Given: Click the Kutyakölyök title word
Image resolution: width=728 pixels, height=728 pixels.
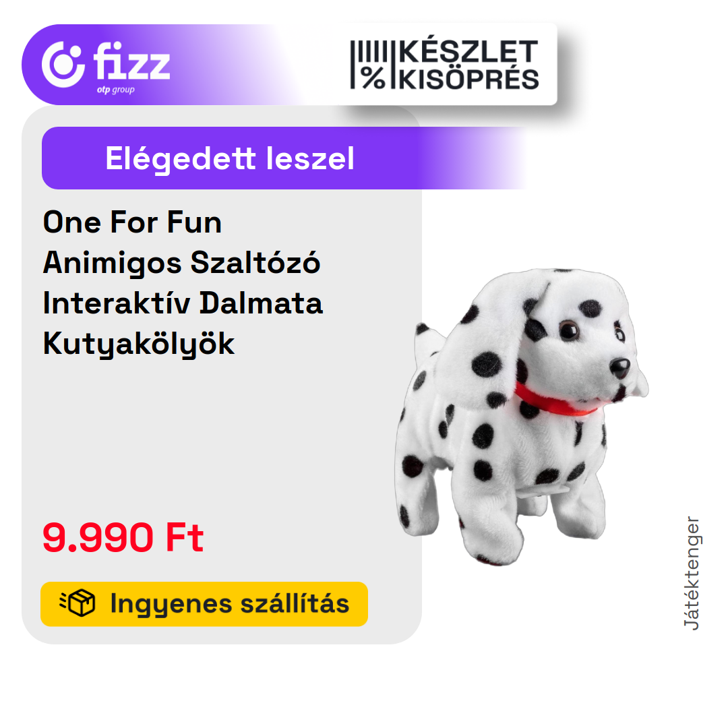Looking at the screenshot, I should click(x=139, y=344).
